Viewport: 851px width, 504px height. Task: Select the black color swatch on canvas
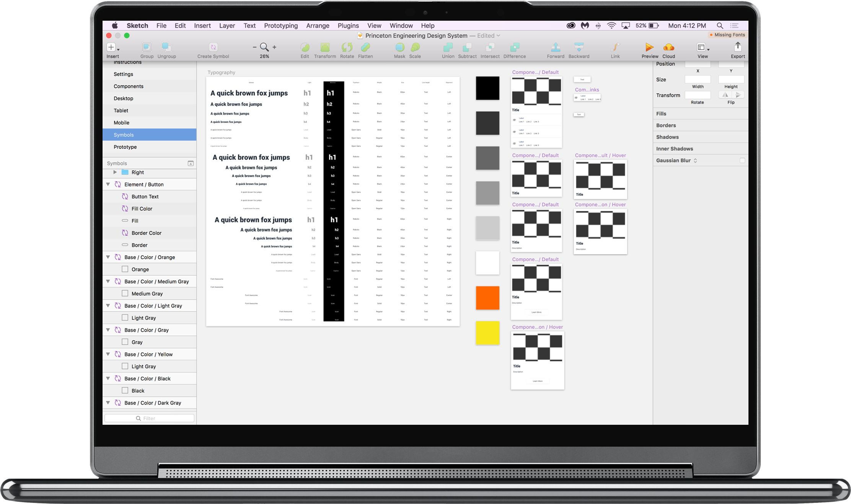tap(487, 88)
